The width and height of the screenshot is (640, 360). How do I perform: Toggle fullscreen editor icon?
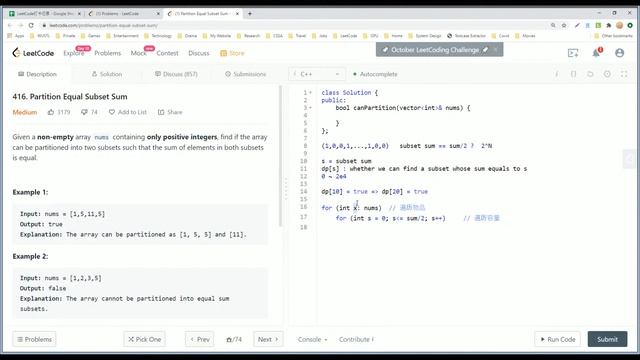click(624, 74)
